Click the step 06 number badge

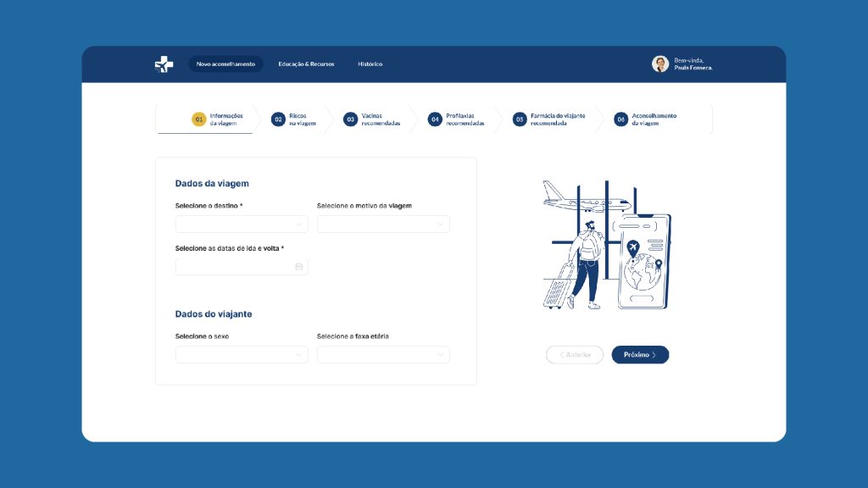[620, 119]
